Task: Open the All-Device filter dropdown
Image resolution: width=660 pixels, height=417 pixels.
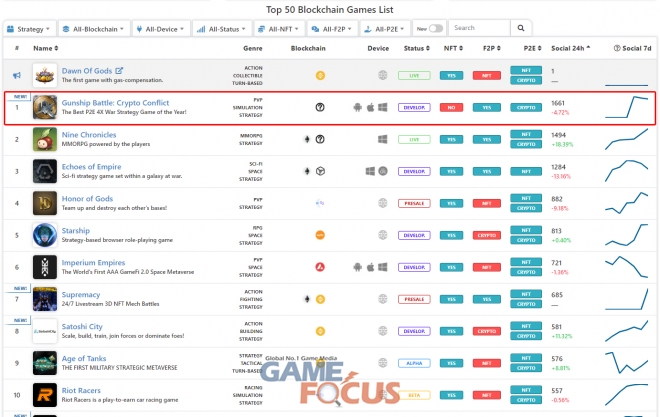Action: [162, 29]
